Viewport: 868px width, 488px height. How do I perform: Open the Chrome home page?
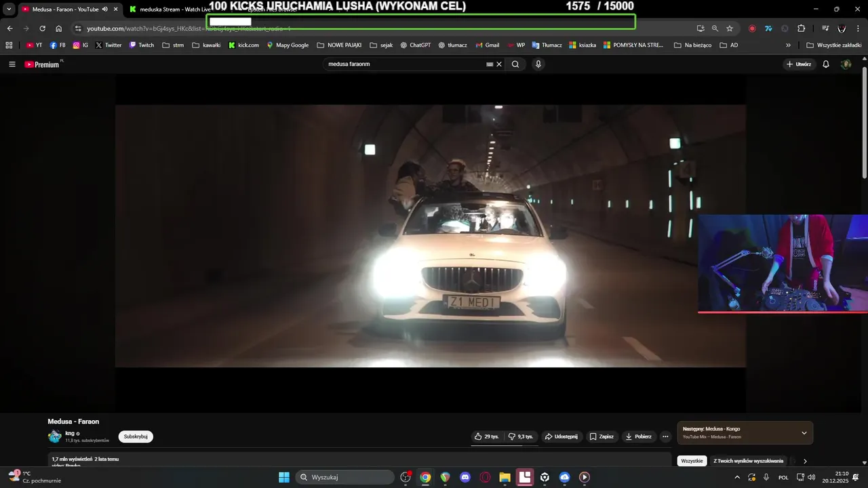point(58,28)
